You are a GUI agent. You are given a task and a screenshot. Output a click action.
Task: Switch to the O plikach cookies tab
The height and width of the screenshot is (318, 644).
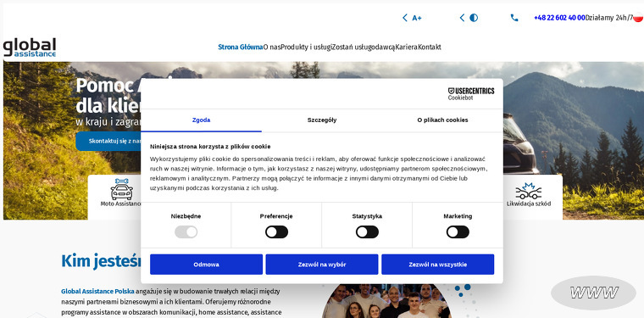(442, 120)
